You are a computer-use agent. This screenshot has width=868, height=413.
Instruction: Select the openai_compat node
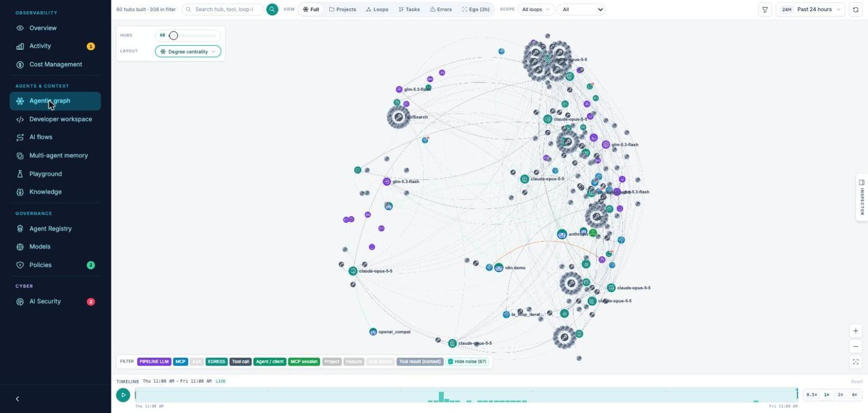pyautogui.click(x=373, y=332)
